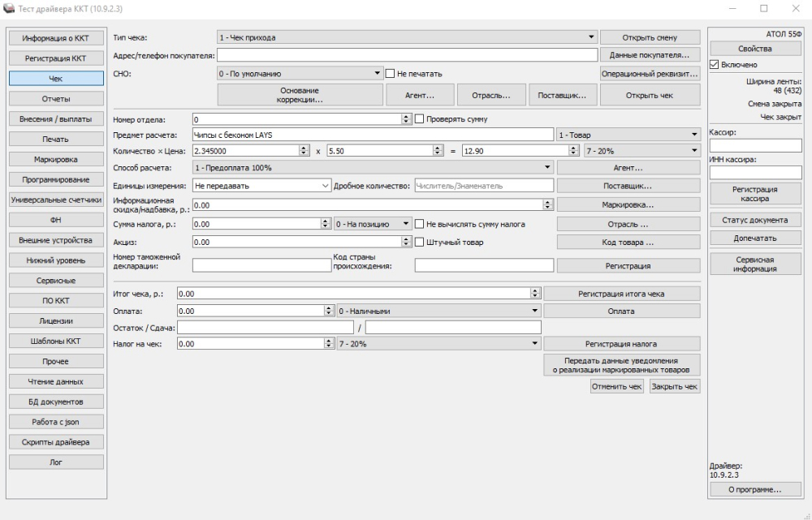This screenshot has width=812, height=520.
Task: Open 'Маркировка' section in sidebar
Action: point(56,159)
